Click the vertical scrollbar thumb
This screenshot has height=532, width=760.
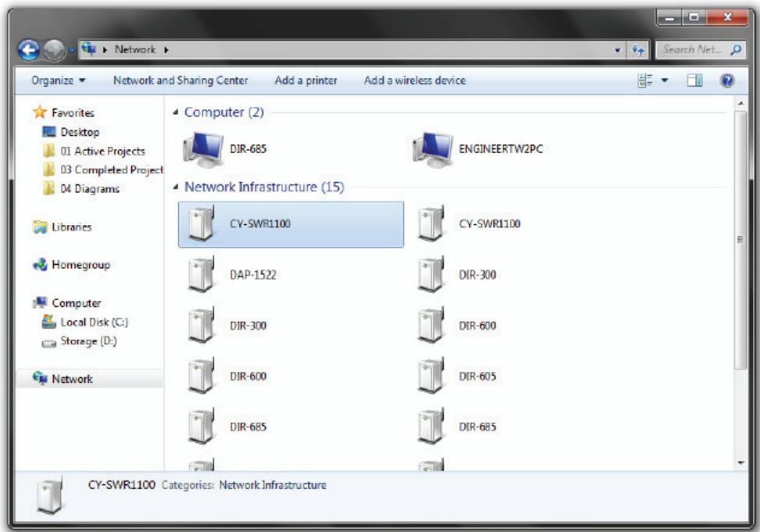tap(740, 240)
